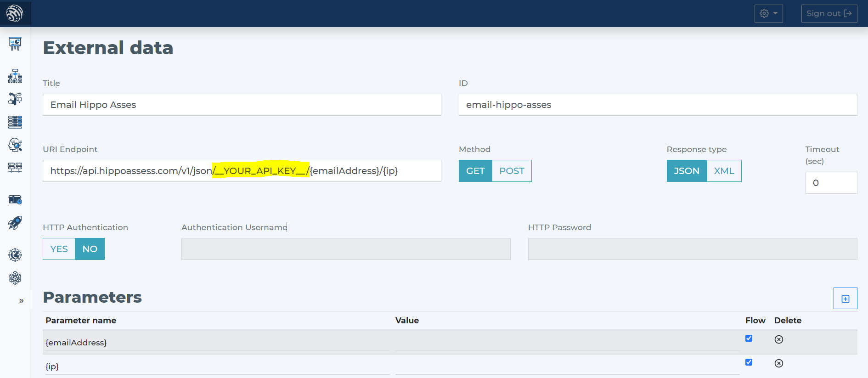Click the value field for {emailAddress}

(x=567, y=343)
